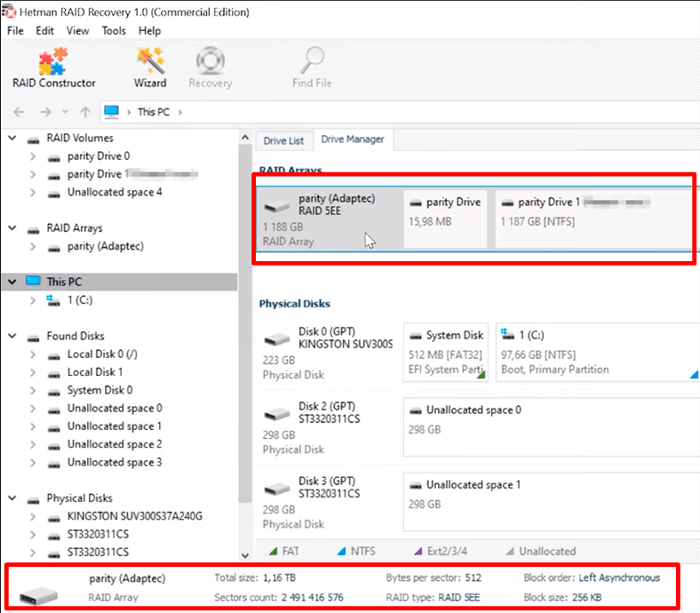Select Local Disk 1 in tree
Viewport: 700px width, 613px height.
tap(95, 372)
